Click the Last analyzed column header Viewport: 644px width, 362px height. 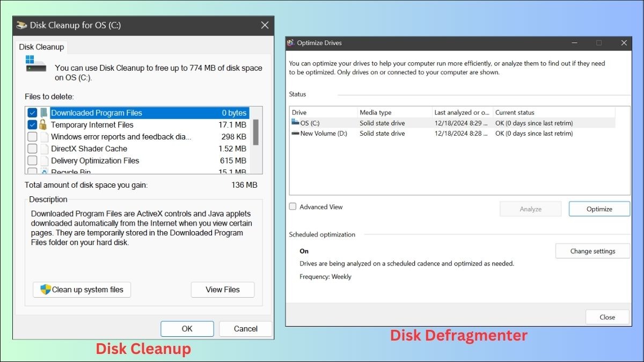pyautogui.click(x=463, y=113)
